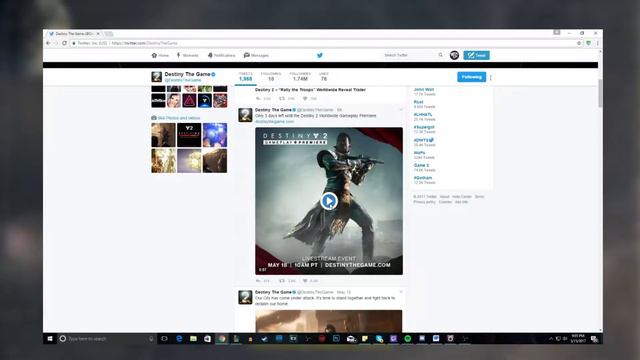Select the Tweets count tab
The height and width of the screenshot is (360, 640).
(x=245, y=77)
